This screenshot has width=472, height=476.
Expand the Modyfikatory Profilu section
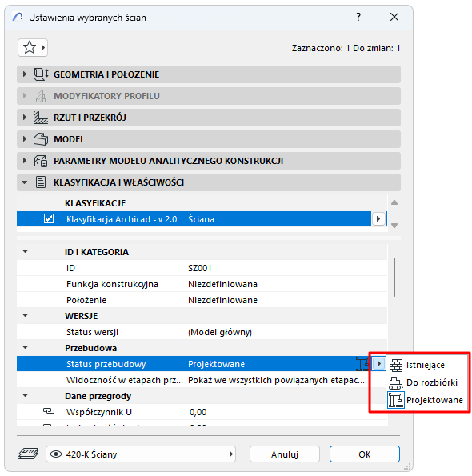coord(25,96)
